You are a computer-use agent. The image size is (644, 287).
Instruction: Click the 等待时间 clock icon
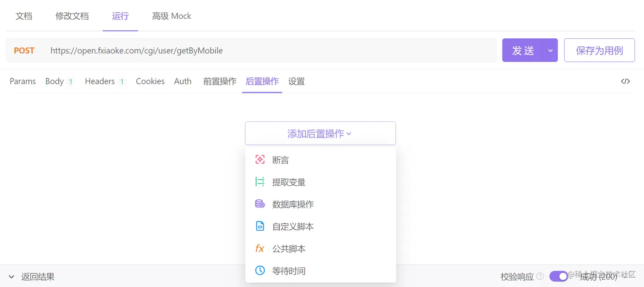pyautogui.click(x=260, y=270)
